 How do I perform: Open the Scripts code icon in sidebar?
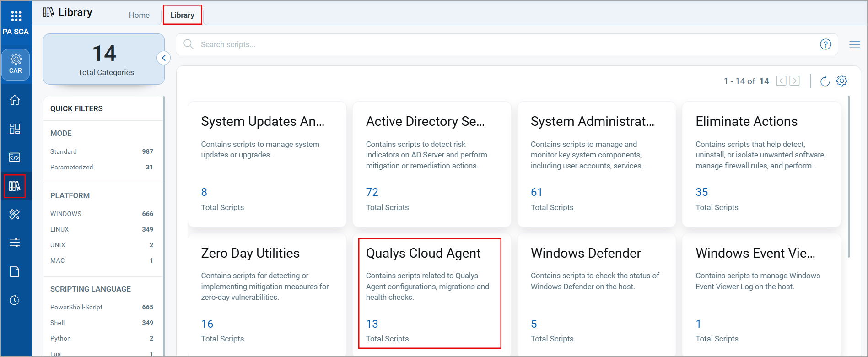tap(15, 157)
